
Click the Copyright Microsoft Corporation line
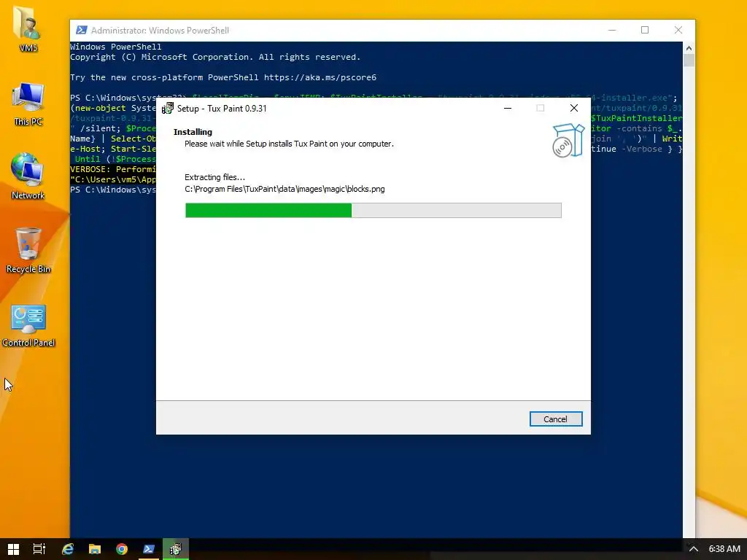[215, 57]
